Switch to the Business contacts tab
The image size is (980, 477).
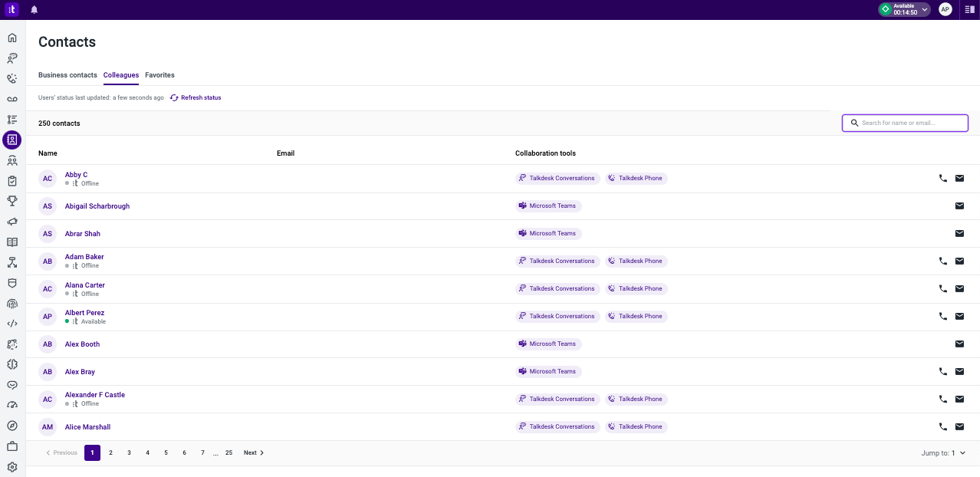67,75
